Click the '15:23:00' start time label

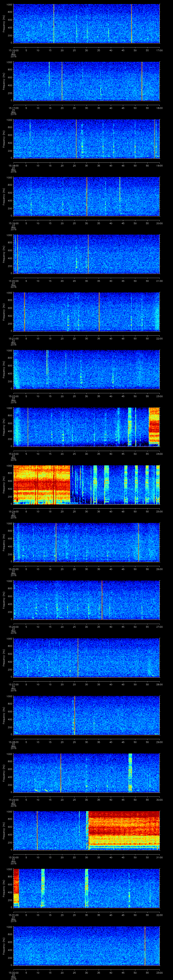pyautogui.click(x=13, y=454)
